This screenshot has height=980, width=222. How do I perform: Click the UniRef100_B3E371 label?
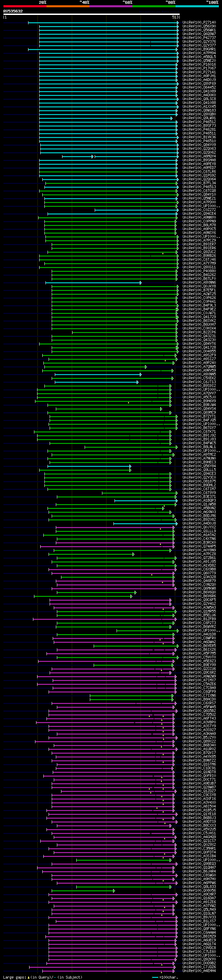199,497
